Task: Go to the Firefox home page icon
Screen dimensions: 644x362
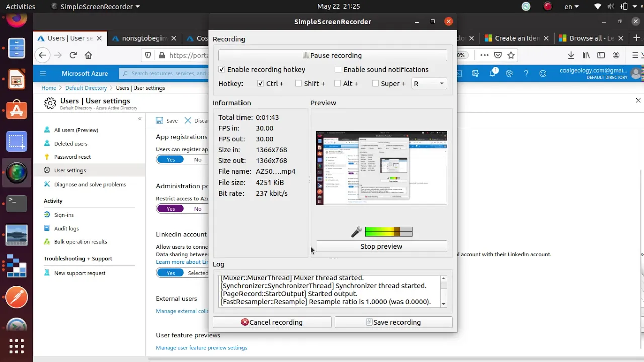Action: coord(88,55)
